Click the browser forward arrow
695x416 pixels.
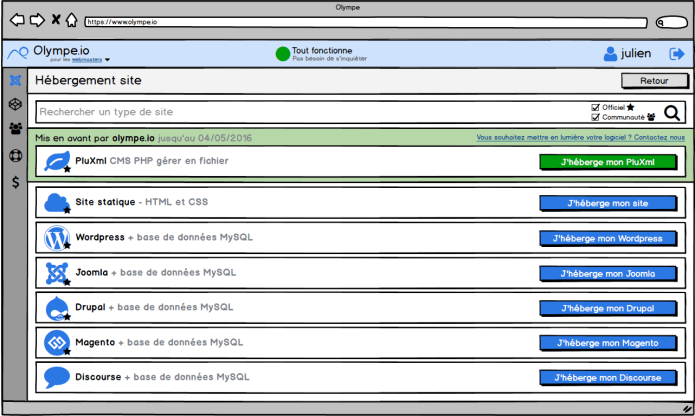[x=37, y=20]
